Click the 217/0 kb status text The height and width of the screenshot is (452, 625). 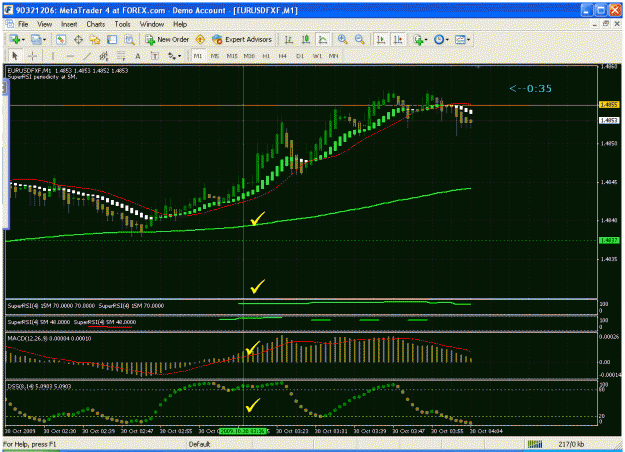point(571,444)
